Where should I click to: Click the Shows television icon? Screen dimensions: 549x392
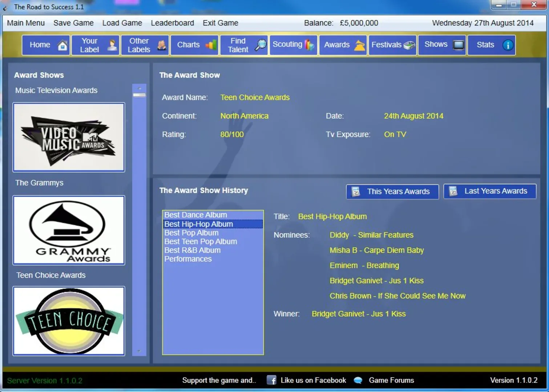click(458, 45)
